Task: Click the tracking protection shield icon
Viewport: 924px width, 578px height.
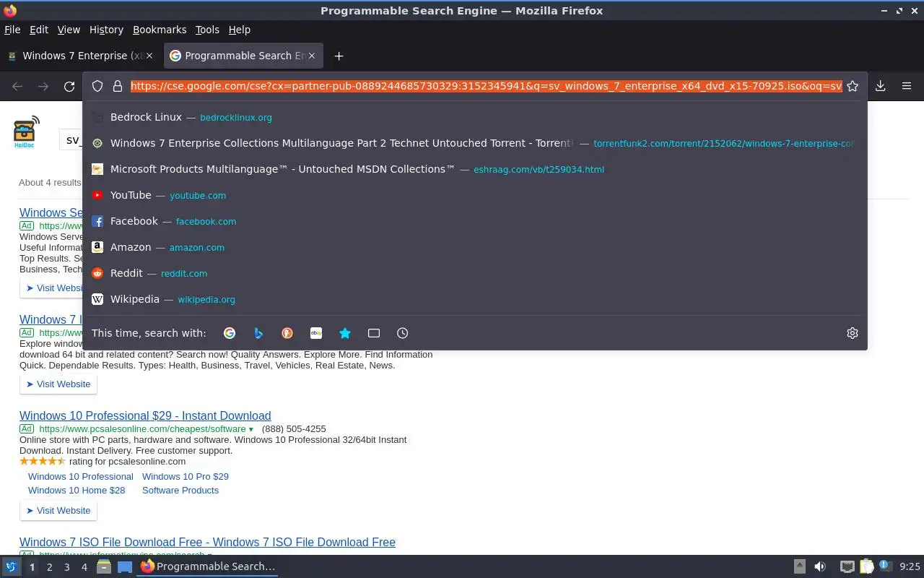Action: 97,86
